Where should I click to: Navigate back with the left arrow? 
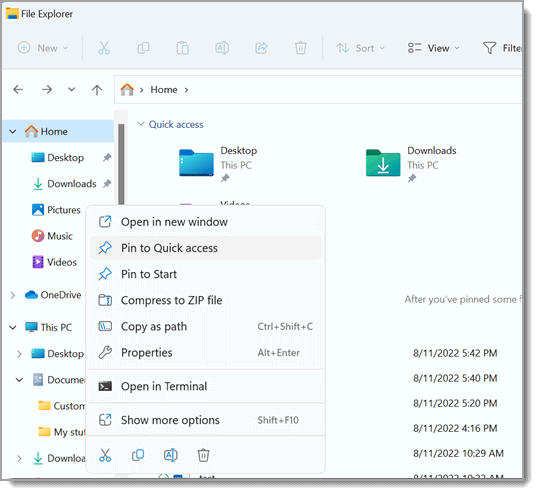point(18,90)
